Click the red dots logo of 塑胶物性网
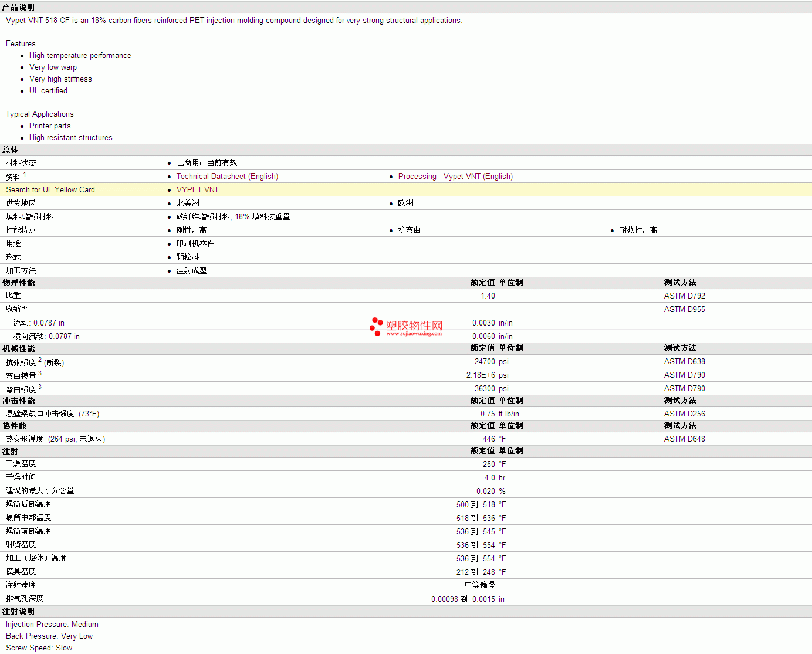812x654 pixels. 375,327
